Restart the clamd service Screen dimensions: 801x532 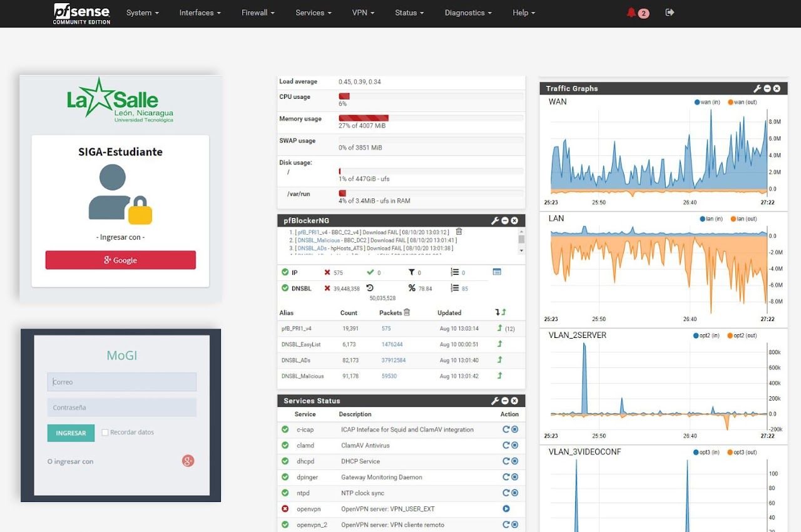[506, 446]
